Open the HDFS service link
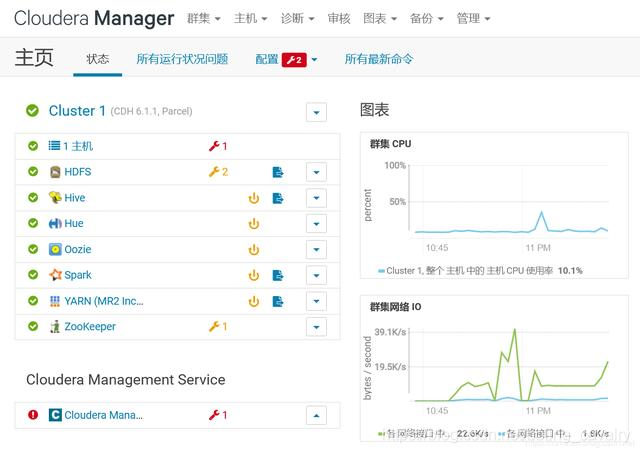 78,172
